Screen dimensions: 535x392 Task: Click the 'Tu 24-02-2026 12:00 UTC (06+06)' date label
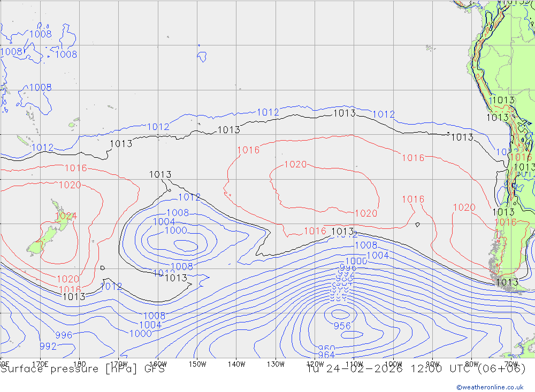tap(416, 369)
